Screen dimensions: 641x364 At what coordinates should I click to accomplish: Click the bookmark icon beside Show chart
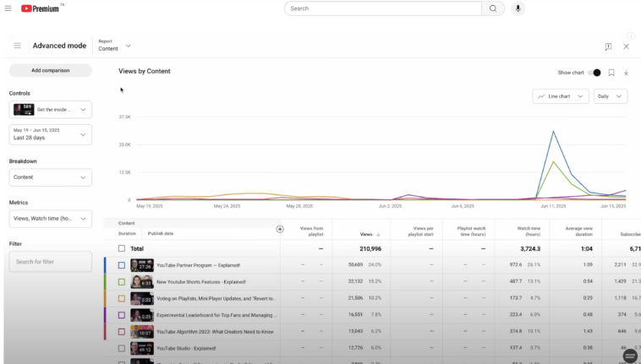pyautogui.click(x=611, y=73)
